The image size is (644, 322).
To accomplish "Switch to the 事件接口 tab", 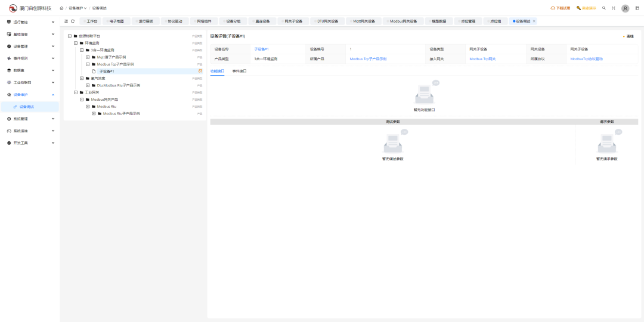I will click(x=239, y=71).
